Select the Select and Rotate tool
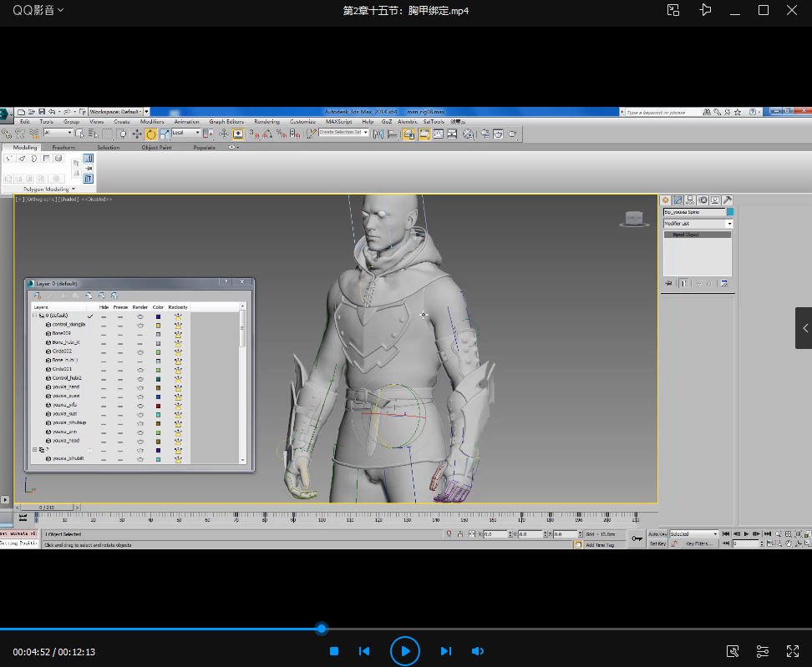This screenshot has width=812, height=667. (150, 134)
